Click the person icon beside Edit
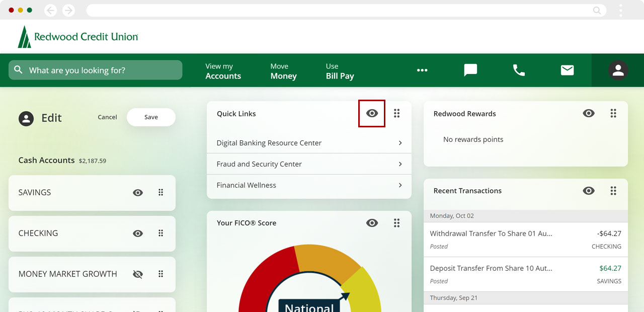644x312 pixels. click(26, 118)
